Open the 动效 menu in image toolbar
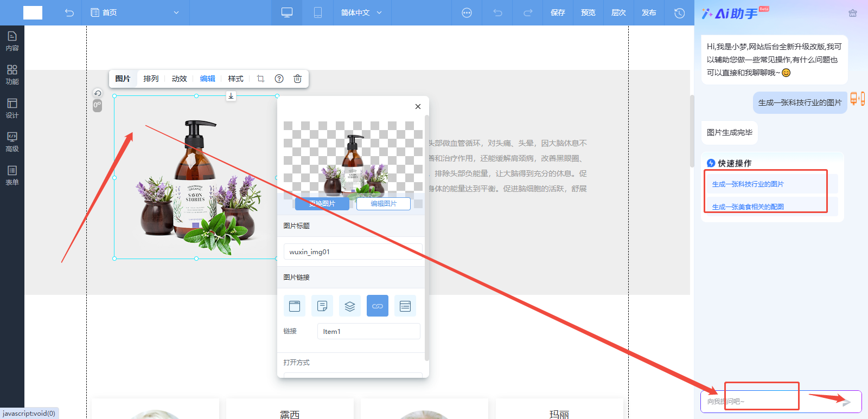This screenshot has height=419, width=868. coord(179,79)
